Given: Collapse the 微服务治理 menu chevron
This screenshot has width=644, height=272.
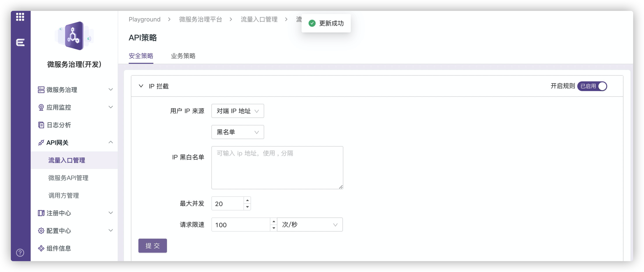Looking at the screenshot, I should pyautogui.click(x=111, y=89).
